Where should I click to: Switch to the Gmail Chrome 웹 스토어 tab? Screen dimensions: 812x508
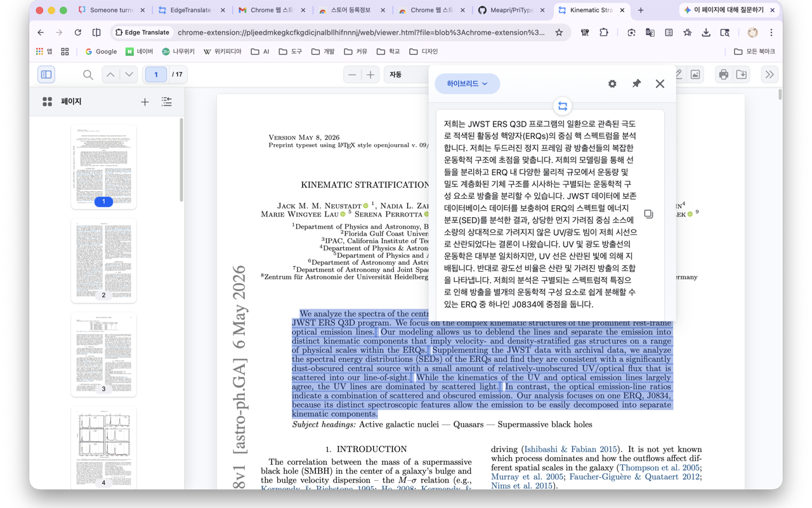point(272,10)
